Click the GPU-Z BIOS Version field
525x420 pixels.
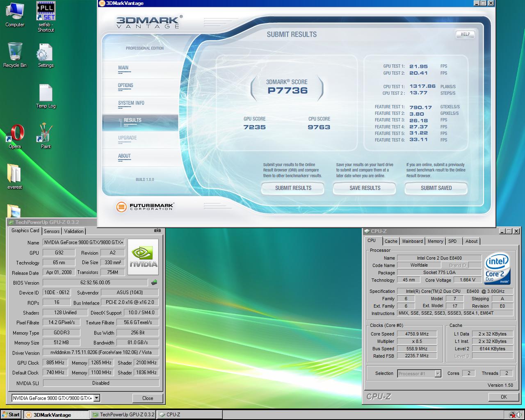(95, 283)
